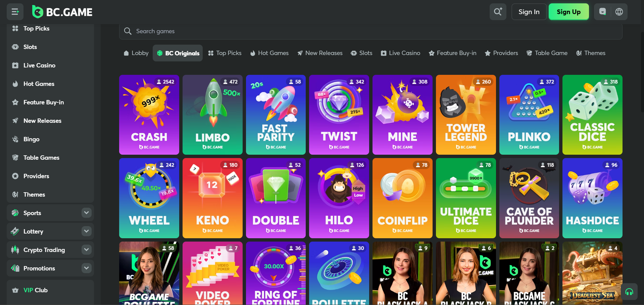
Task: Click the headset support icon
Action: [x=629, y=292]
